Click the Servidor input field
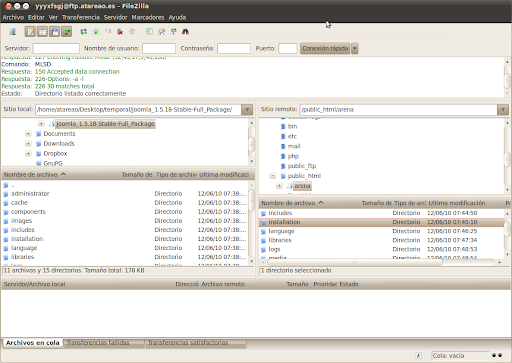 pos(56,48)
